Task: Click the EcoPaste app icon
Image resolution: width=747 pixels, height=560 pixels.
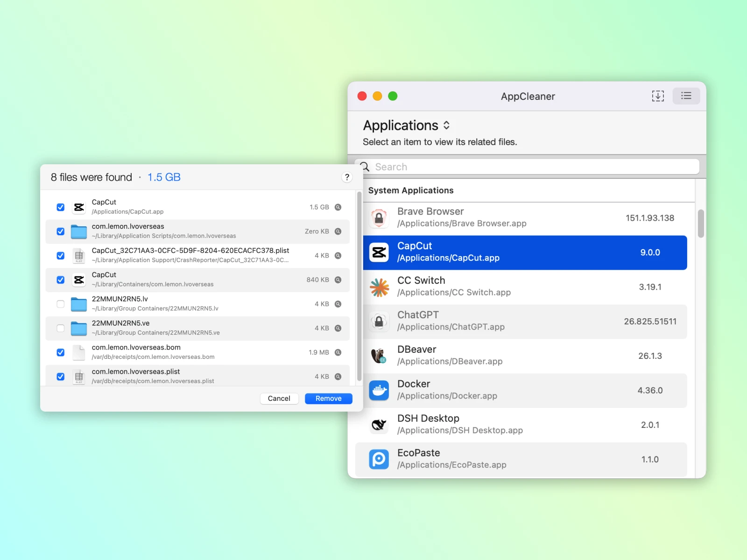Action: 379,460
